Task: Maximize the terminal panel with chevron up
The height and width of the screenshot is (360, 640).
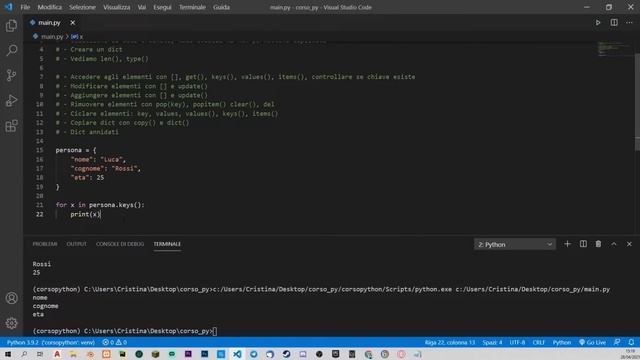Action: tap(614, 244)
